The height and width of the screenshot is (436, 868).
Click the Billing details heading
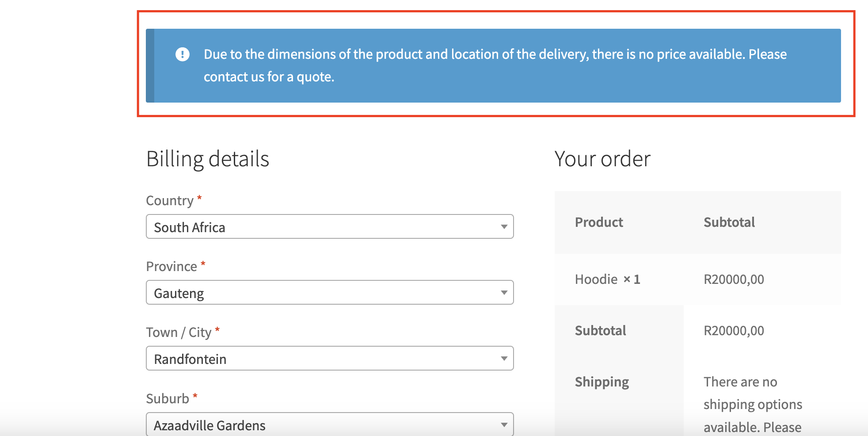coord(208,158)
